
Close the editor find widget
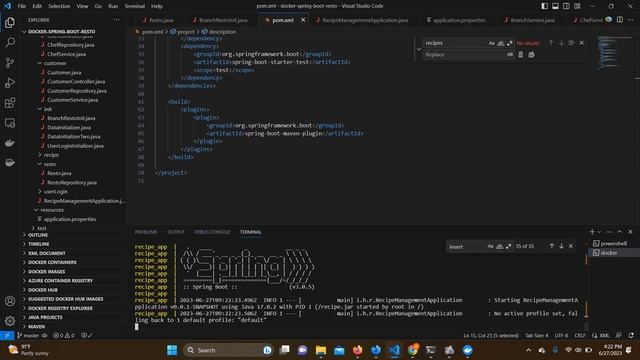point(582,43)
